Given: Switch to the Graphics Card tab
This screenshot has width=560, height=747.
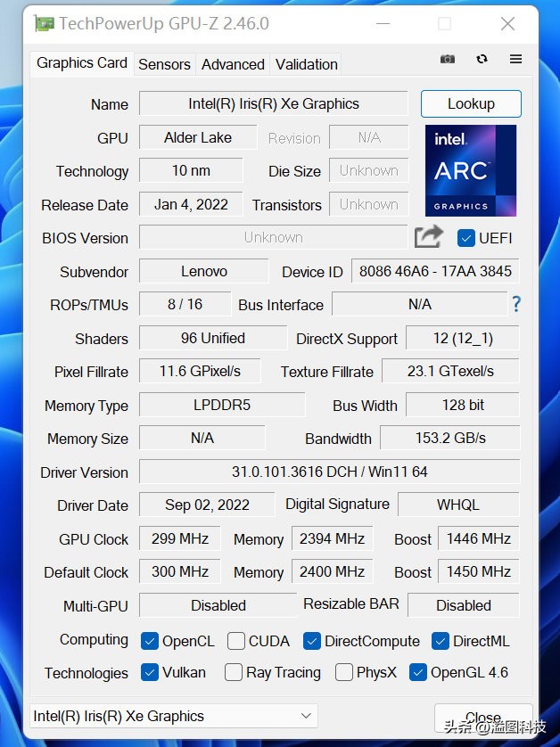Looking at the screenshot, I should click(82, 63).
